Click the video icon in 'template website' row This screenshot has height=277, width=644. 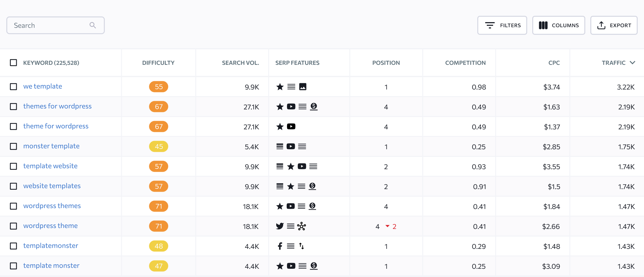coord(302,166)
